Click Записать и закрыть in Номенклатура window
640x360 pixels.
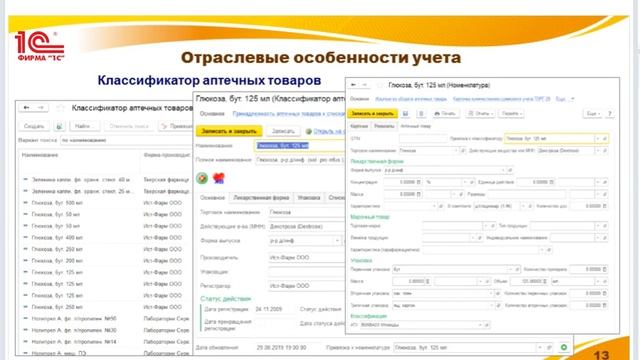pyautogui.click(x=372, y=113)
